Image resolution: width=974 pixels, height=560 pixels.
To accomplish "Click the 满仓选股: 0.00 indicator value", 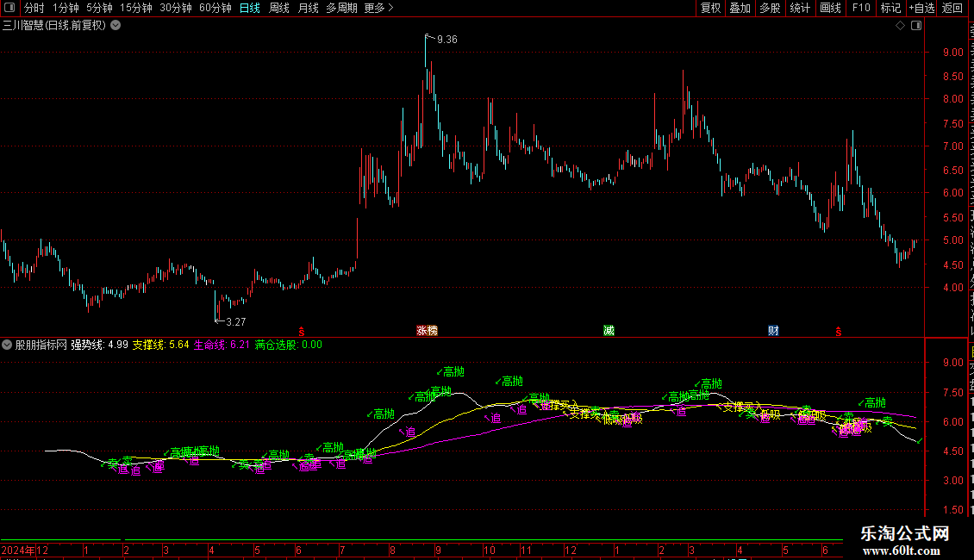I will point(288,345).
